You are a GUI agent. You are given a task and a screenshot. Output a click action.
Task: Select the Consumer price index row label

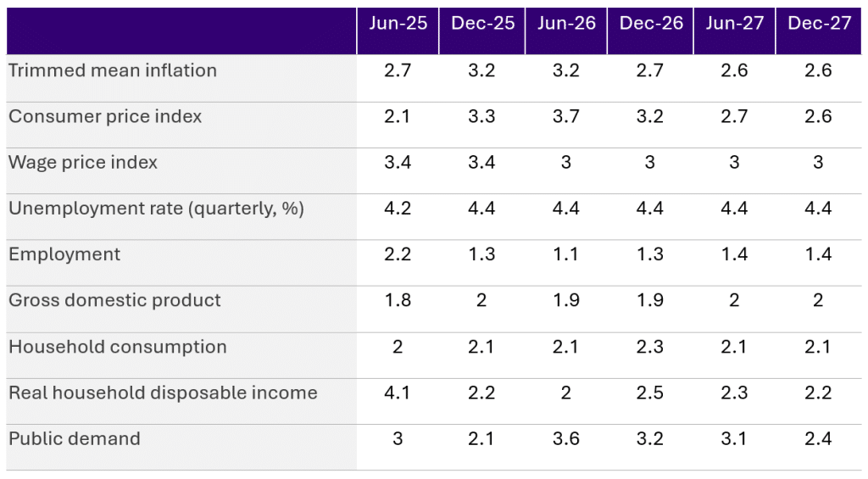105,116
